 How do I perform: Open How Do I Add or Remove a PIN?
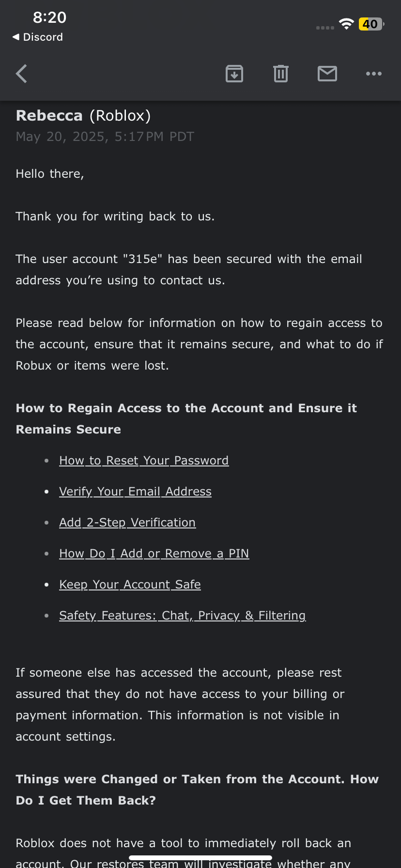click(154, 554)
